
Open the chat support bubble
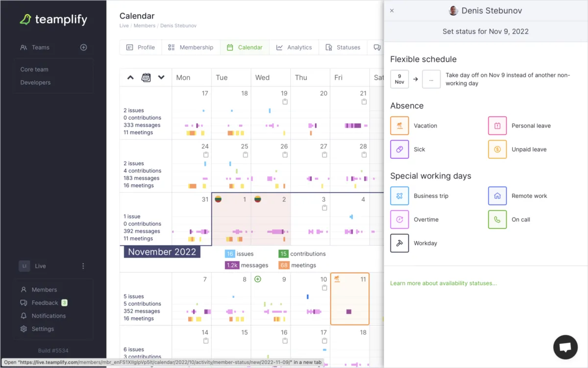(565, 347)
